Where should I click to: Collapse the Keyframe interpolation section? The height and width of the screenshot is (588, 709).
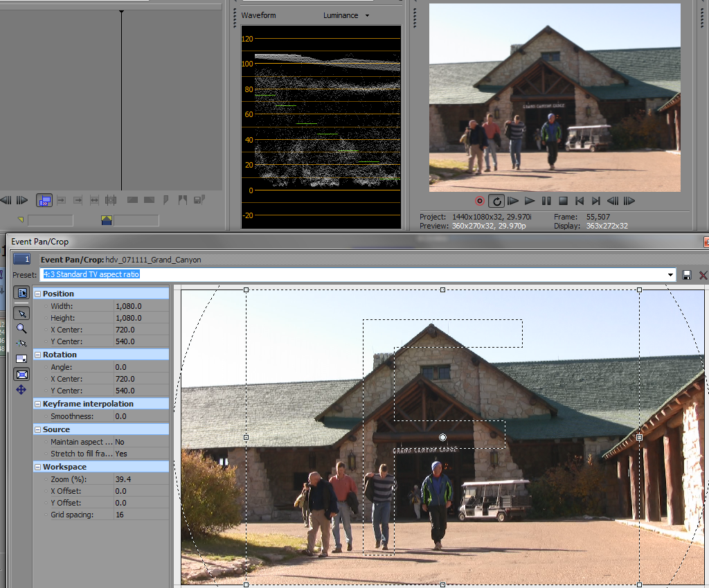click(38, 404)
